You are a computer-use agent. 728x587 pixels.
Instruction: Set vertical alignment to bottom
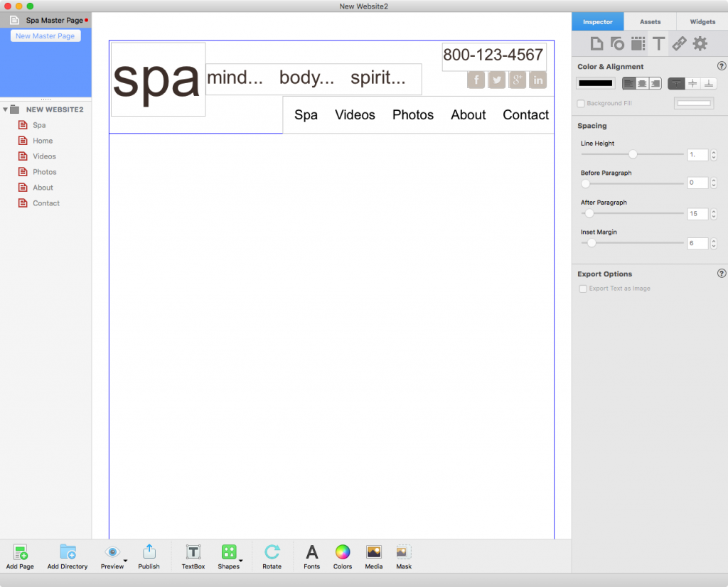coord(709,84)
